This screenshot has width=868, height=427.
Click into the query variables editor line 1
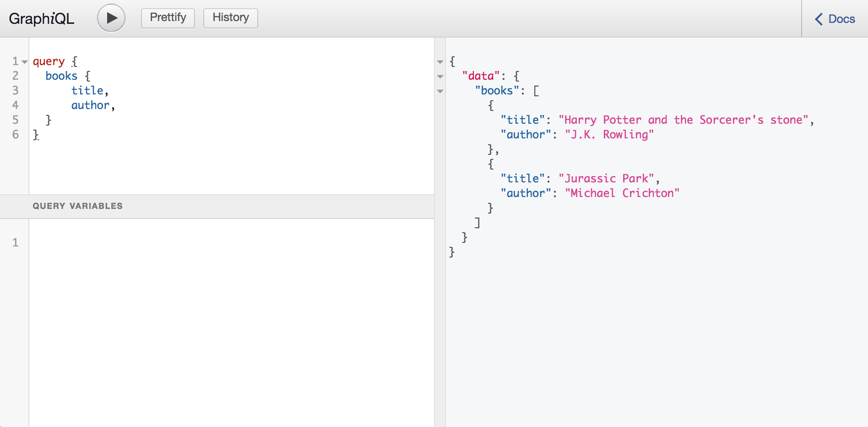pyautogui.click(x=229, y=242)
